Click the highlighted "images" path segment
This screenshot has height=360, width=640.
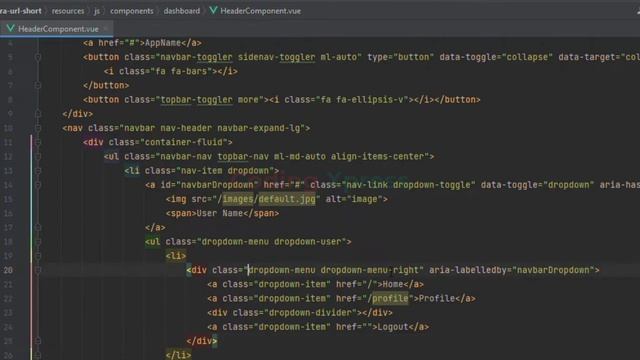coord(238,199)
